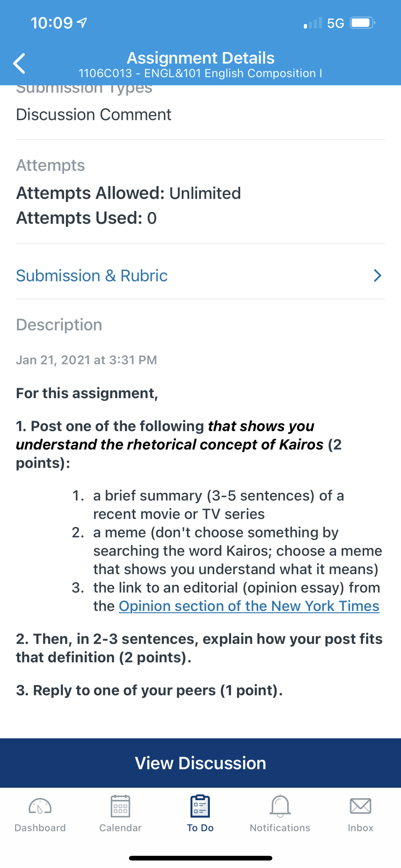This screenshot has width=401, height=868.
Task: Tap the Discussion Comment submission type
Action: (x=94, y=115)
